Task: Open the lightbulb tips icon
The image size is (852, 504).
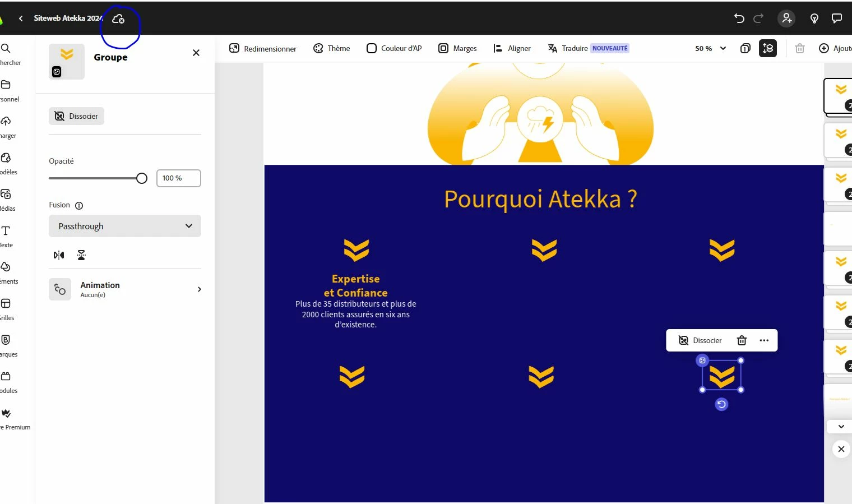Action: click(x=814, y=19)
